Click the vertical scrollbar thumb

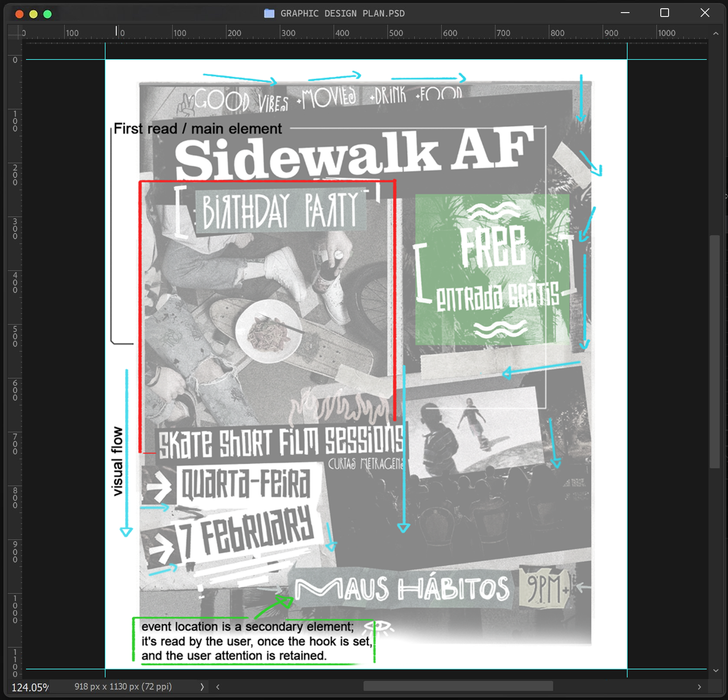click(715, 352)
